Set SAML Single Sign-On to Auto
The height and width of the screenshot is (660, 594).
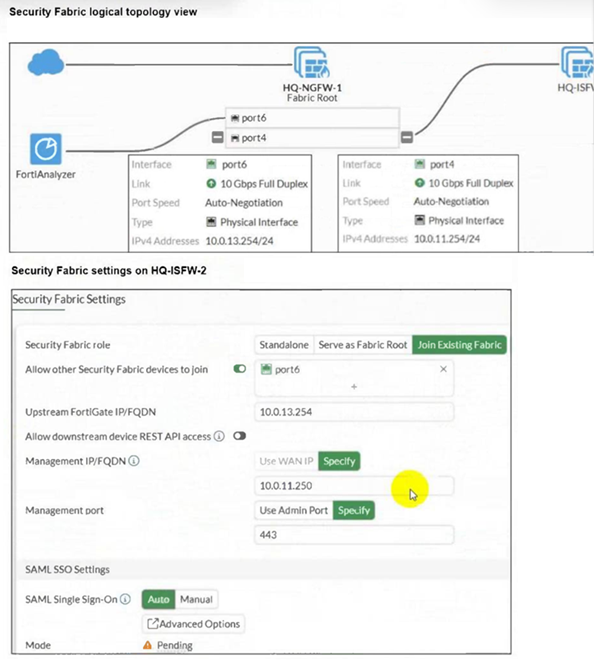click(158, 599)
